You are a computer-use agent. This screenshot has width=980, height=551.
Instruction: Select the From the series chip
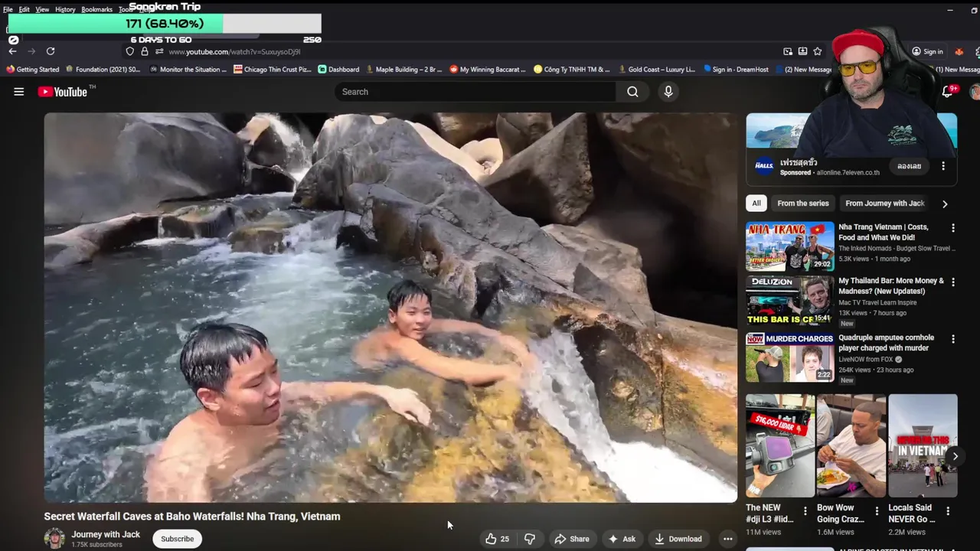coord(803,204)
